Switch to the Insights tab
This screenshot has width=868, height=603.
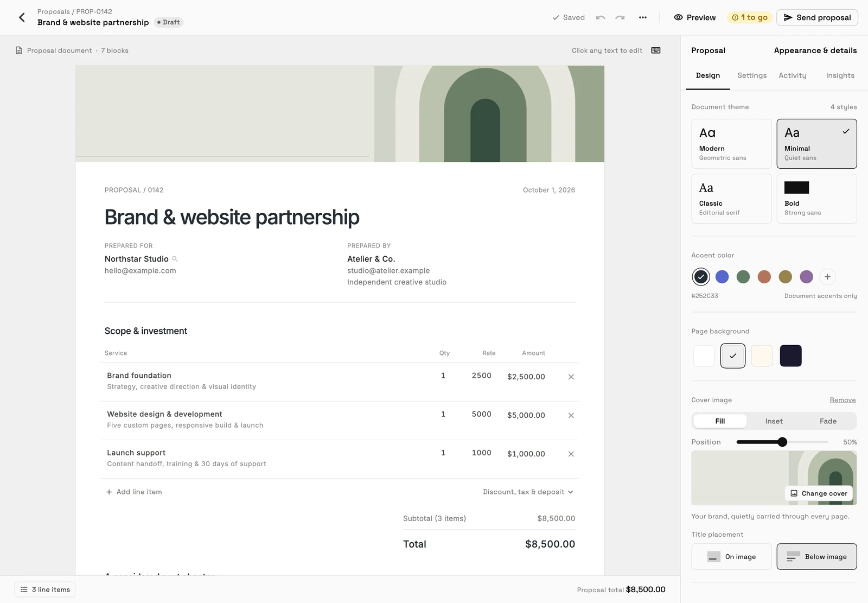tap(840, 75)
